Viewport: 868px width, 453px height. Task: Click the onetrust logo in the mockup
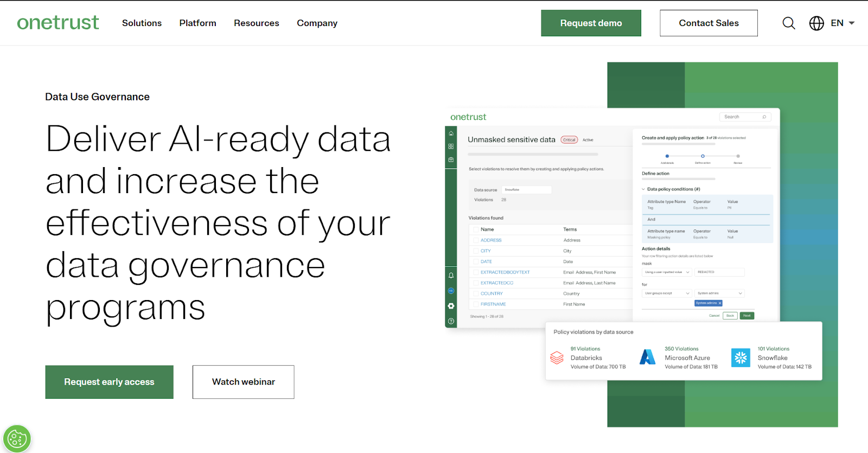coord(468,117)
